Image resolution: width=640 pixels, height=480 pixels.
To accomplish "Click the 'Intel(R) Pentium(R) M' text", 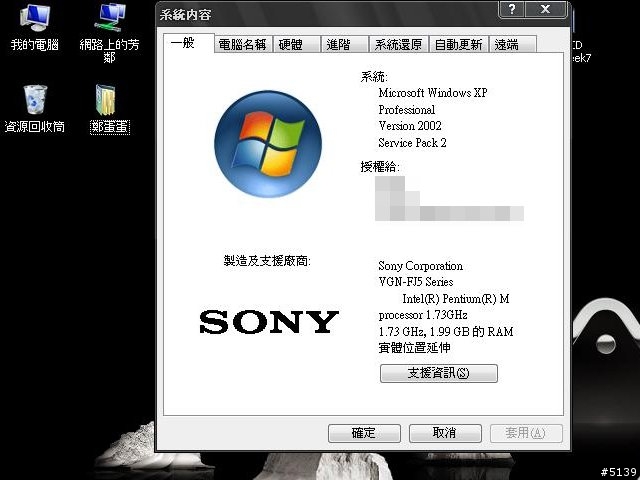I will point(456,299).
